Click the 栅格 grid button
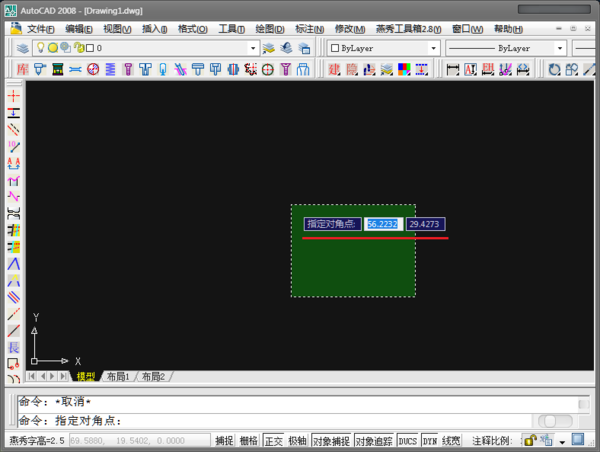Viewport: 600px width, 452px height. pos(249,440)
